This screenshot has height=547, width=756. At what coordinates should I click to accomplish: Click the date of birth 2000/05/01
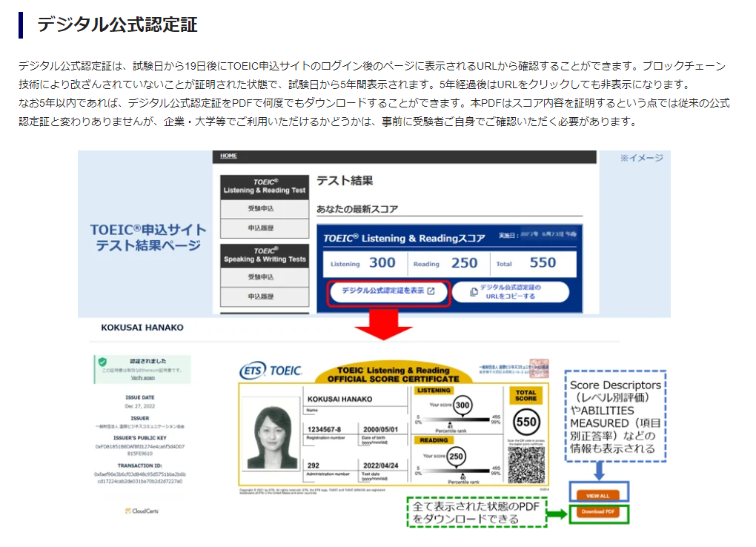coord(380,429)
